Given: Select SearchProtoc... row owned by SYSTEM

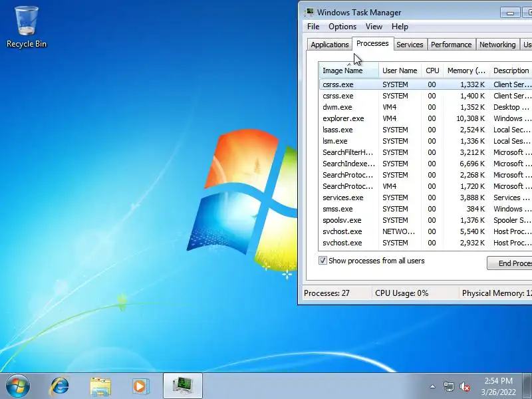Looking at the screenshot, I should tap(426, 175).
